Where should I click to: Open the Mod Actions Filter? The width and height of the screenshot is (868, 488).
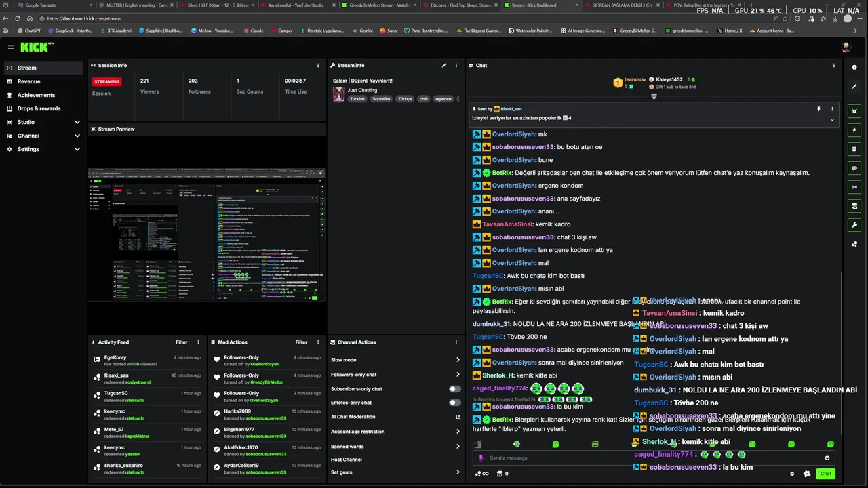(301, 342)
